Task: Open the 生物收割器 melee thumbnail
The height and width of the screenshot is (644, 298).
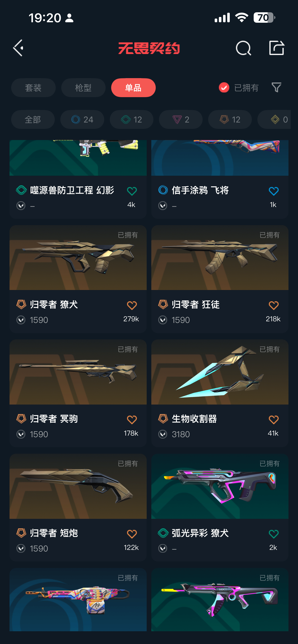Action: coord(220,372)
